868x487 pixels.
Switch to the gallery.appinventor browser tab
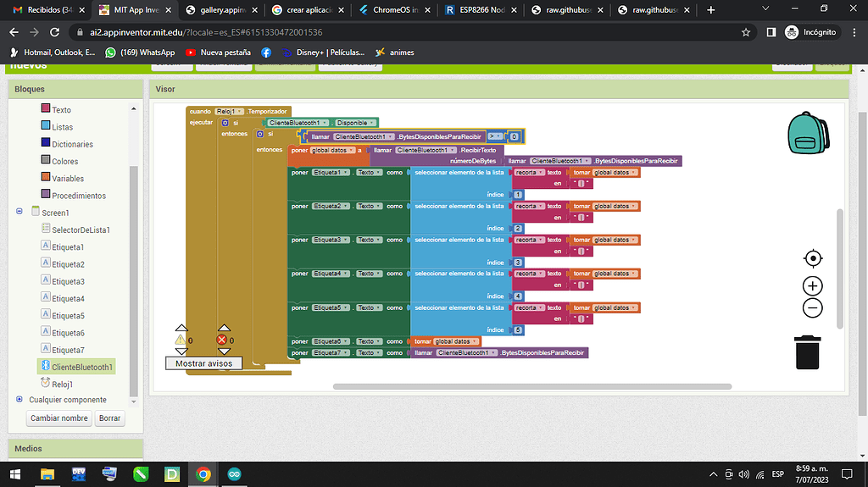click(220, 10)
